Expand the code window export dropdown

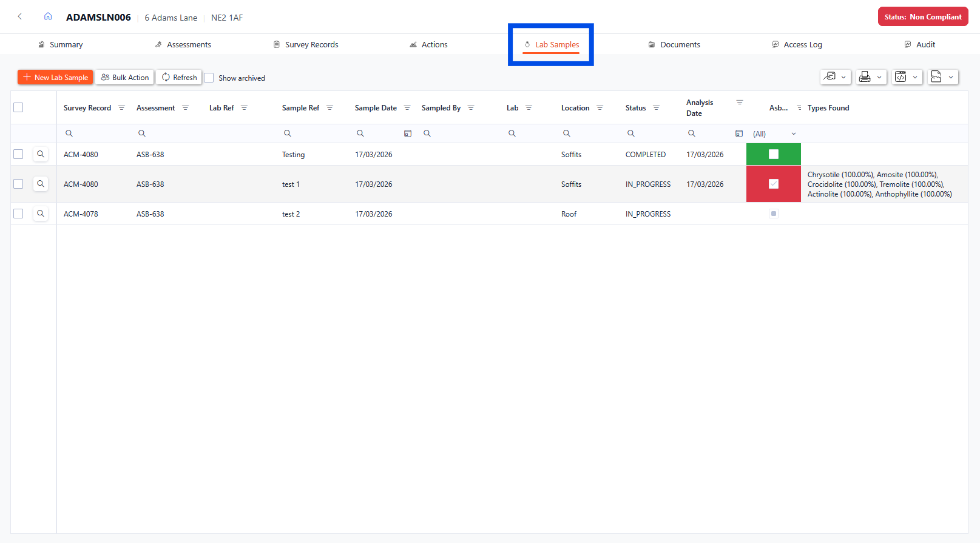click(907, 77)
